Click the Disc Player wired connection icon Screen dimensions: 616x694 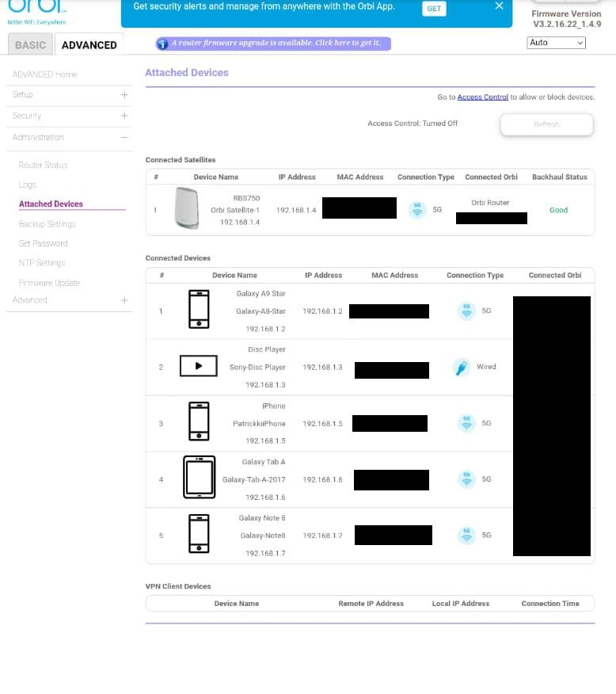coord(462,368)
